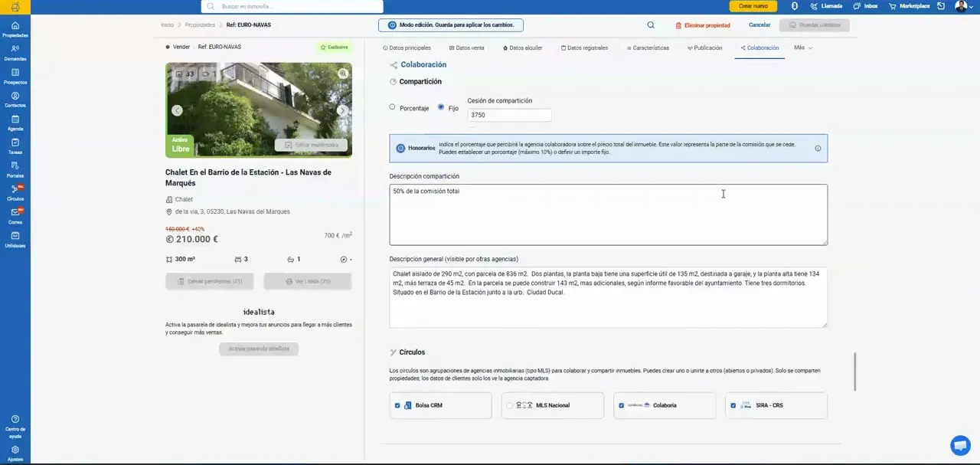Open the Datos registrales tab
Screen dimensions: 980x465
pos(584,47)
